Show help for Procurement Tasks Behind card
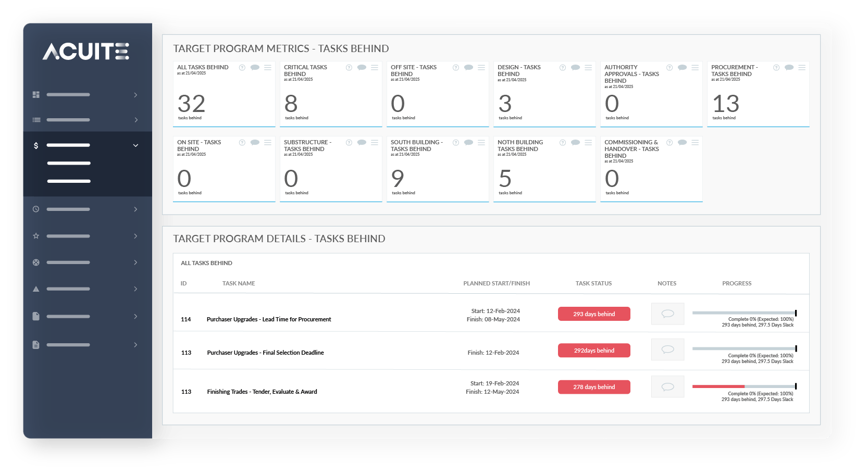This screenshot has width=868, height=475. point(776,68)
